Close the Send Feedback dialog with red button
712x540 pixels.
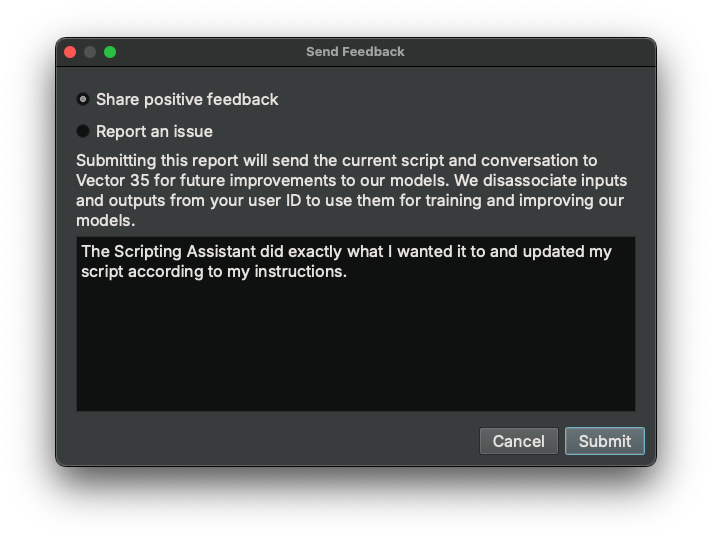point(70,52)
